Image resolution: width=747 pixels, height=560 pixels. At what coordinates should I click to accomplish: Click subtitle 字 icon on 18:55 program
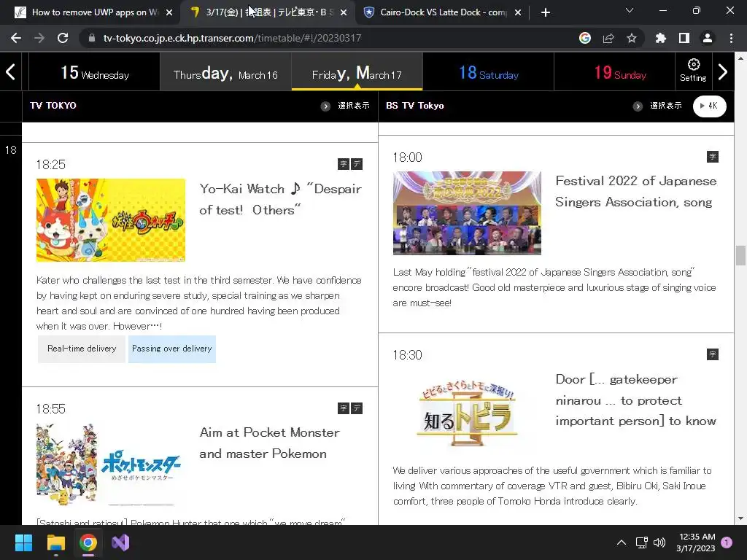coord(344,408)
